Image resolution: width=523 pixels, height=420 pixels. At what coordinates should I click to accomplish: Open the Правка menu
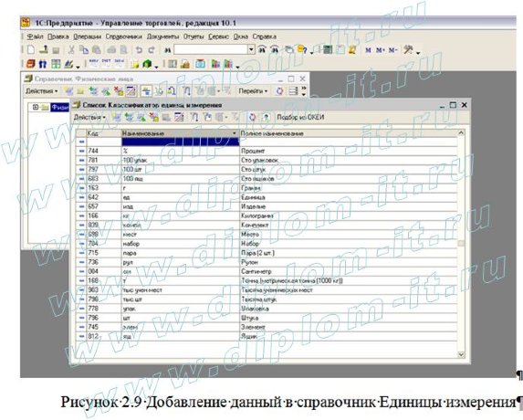(x=58, y=37)
